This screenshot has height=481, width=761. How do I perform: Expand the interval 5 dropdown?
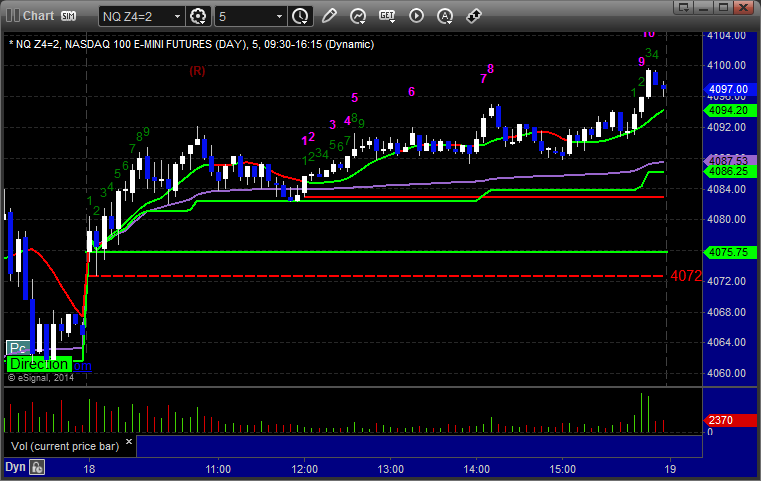(x=280, y=17)
